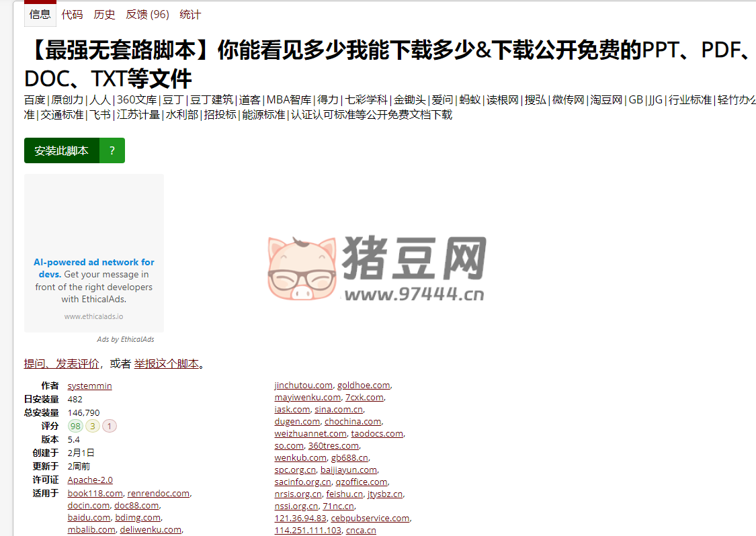756x536 pixels.
Task: Open the 历史 tab
Action: [104, 14]
